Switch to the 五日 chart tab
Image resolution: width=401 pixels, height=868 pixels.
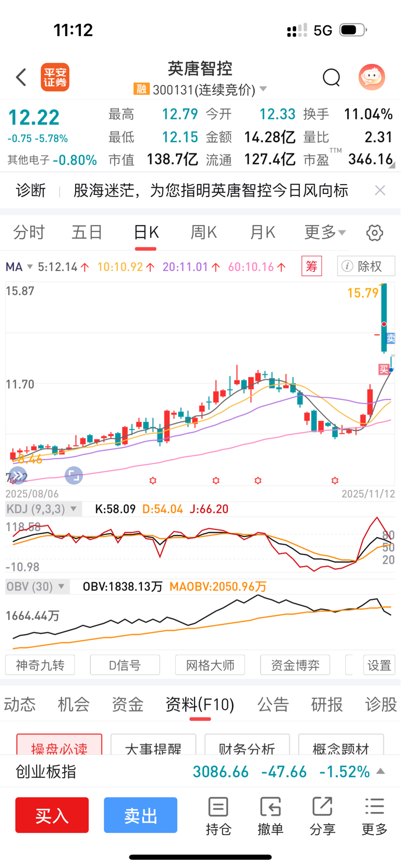(87, 232)
